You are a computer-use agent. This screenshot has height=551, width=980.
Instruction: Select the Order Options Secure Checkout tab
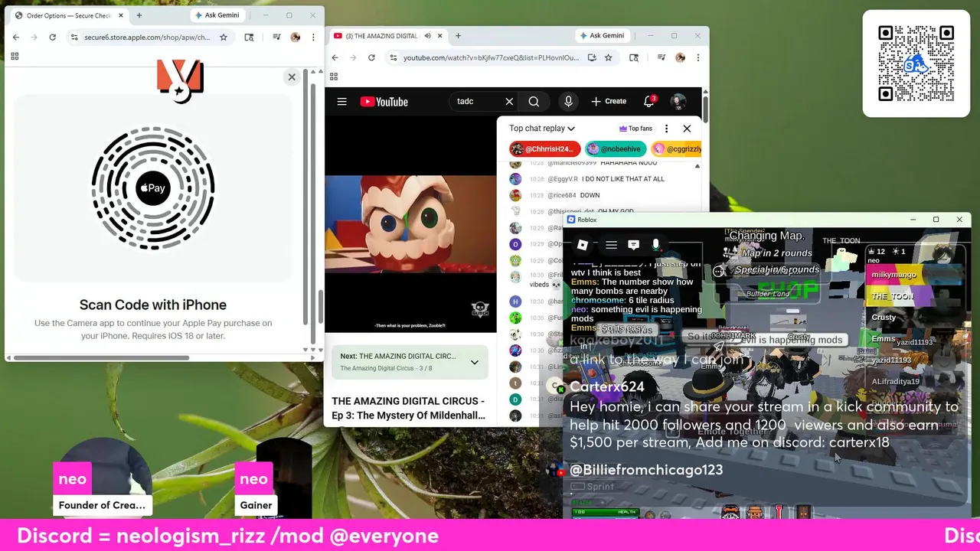click(x=69, y=15)
